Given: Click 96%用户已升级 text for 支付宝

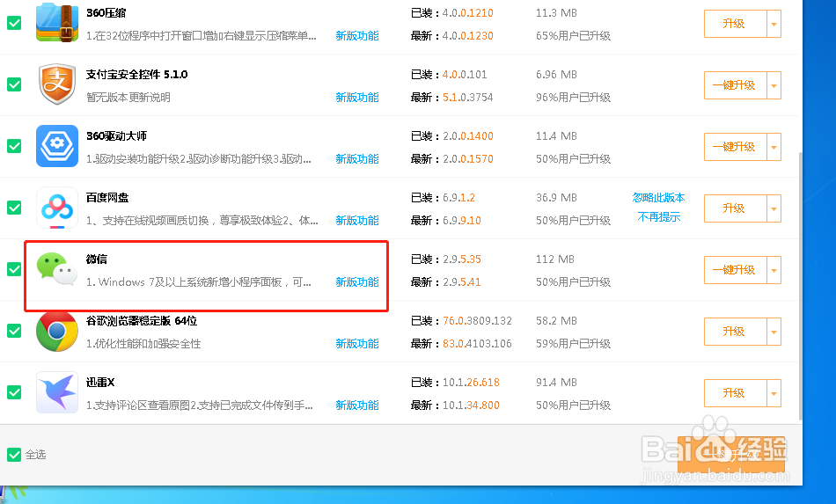Looking at the screenshot, I should pos(573,98).
